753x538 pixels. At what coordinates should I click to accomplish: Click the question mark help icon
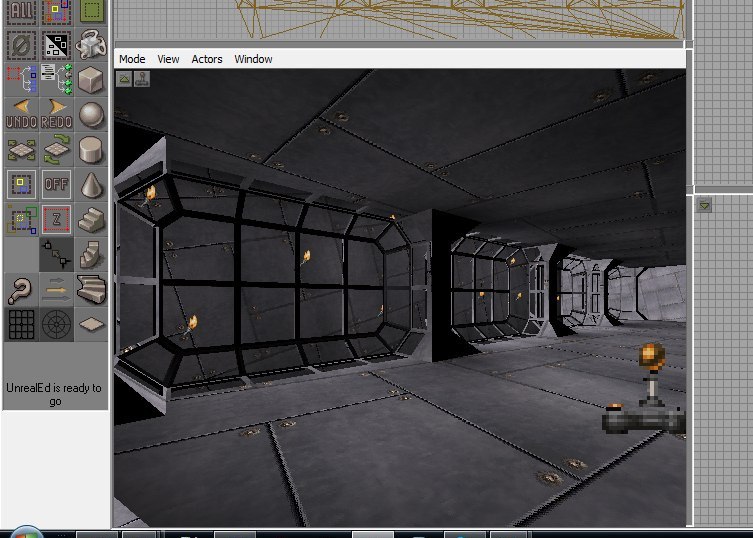pyautogui.click(x=21, y=290)
